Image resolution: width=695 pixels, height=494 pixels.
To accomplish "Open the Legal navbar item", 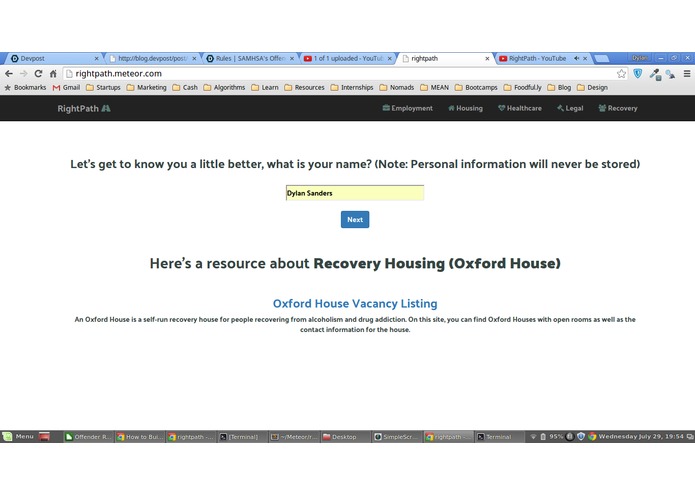I will point(570,108).
